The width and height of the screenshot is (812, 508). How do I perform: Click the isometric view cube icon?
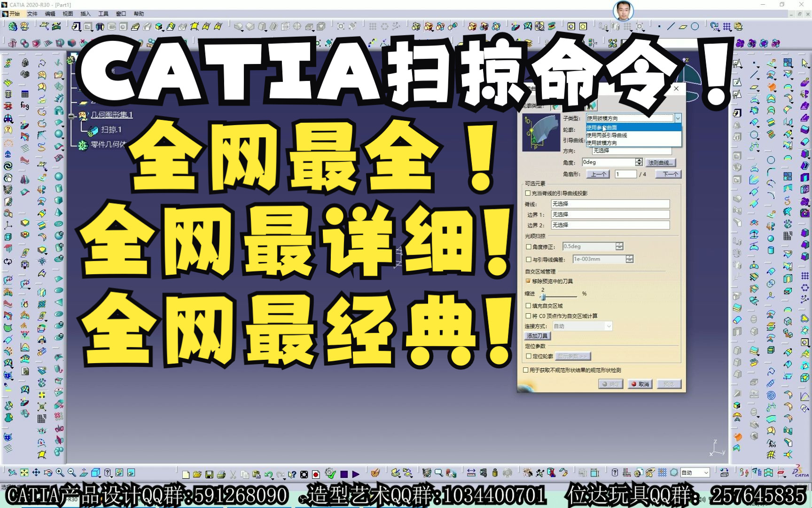pyautogui.click(x=96, y=473)
